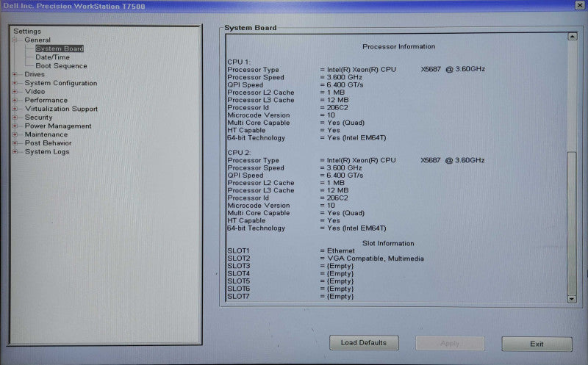The height and width of the screenshot is (365, 588).
Task: Select the Performance category label
Action: [x=46, y=100]
